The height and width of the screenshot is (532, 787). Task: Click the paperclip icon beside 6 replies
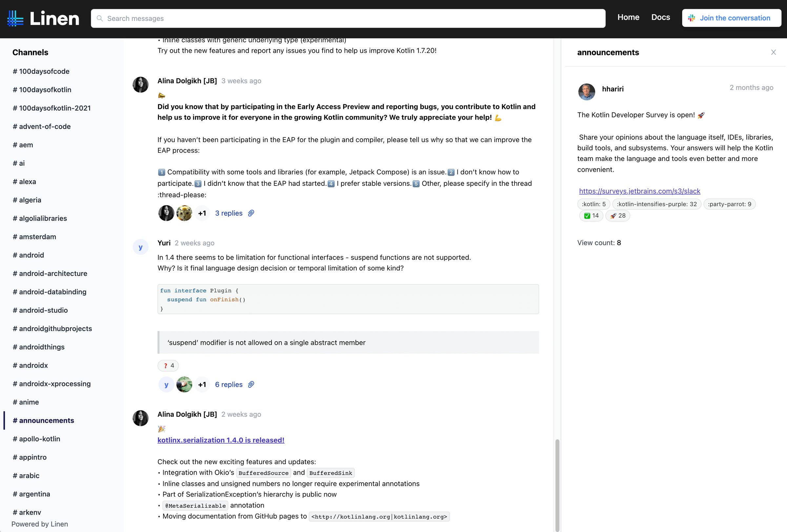click(x=251, y=384)
